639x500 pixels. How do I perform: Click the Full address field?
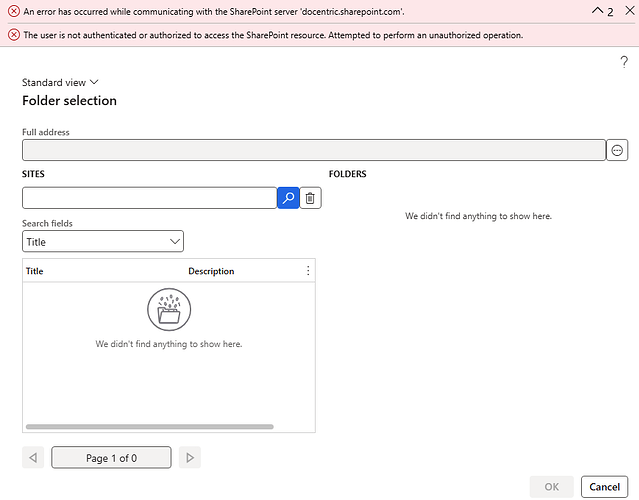(314, 150)
